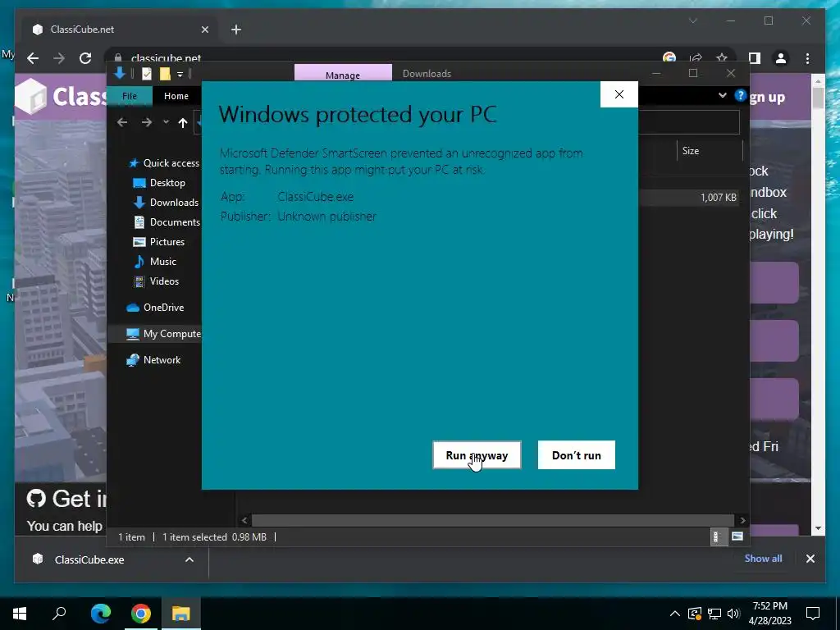Image resolution: width=840 pixels, height=630 pixels.
Task: Toggle Chrome side panel
Action: (x=755, y=58)
